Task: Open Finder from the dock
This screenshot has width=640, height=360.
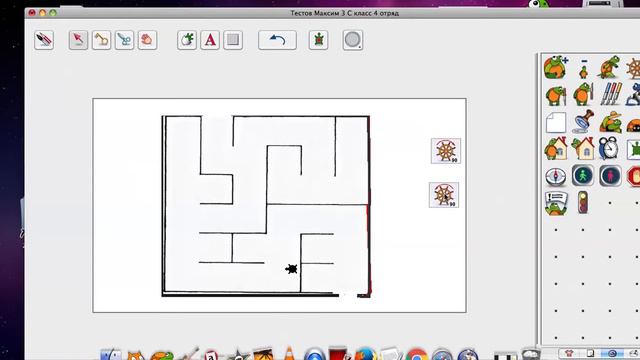Action: click(111, 355)
